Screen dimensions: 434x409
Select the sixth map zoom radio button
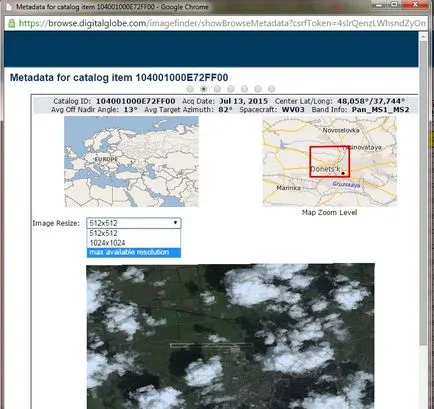(258, 89)
